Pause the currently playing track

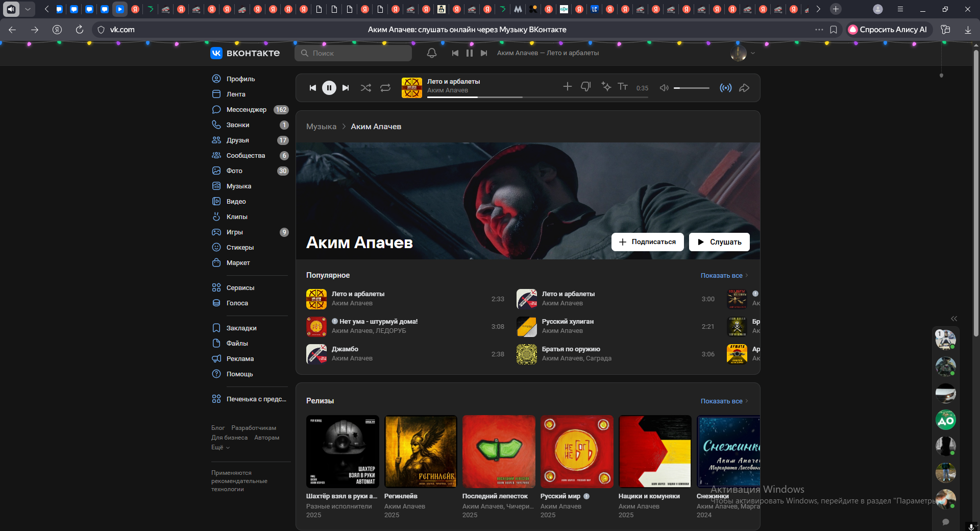tap(329, 88)
